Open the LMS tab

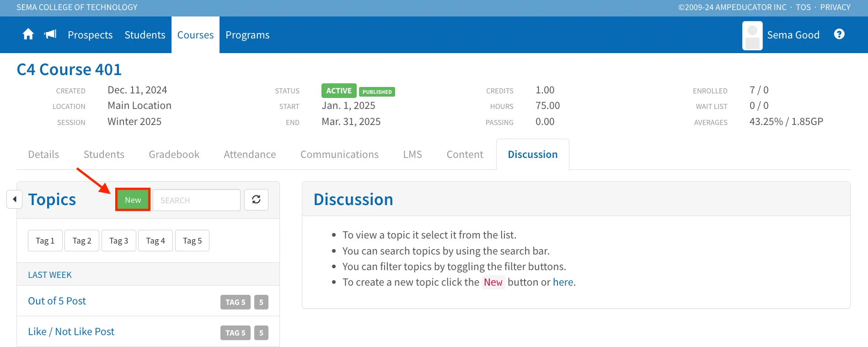[x=413, y=154]
